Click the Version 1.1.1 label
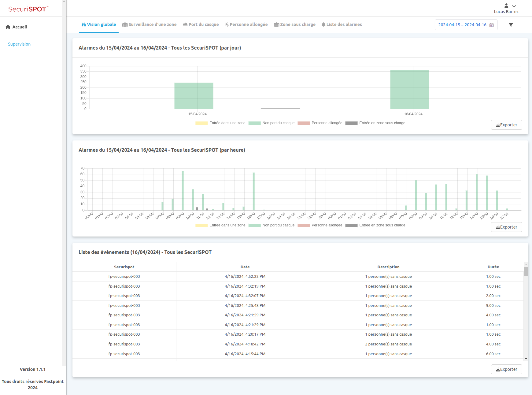Screen dimensions: 532x395 point(33,369)
